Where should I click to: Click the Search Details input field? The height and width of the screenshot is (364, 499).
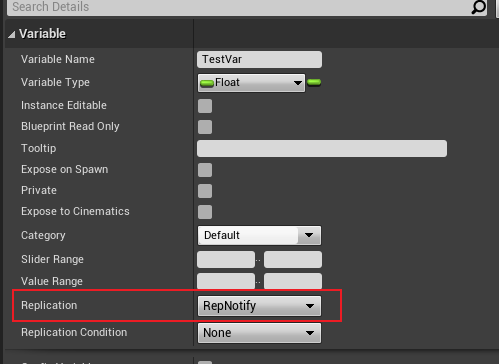pyautogui.click(x=247, y=7)
